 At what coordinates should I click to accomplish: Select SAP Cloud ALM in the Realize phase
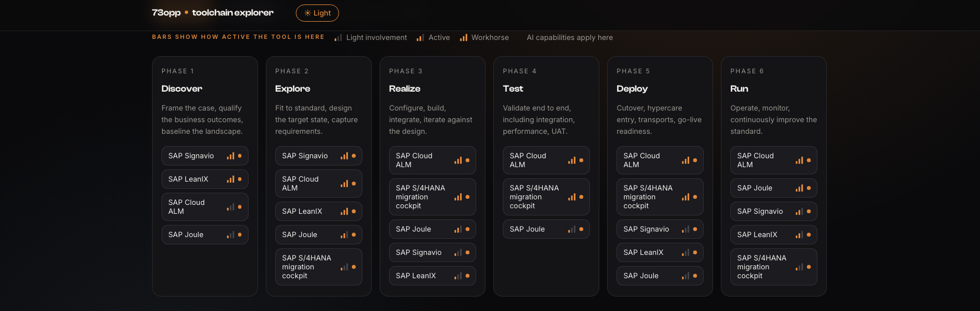432,160
